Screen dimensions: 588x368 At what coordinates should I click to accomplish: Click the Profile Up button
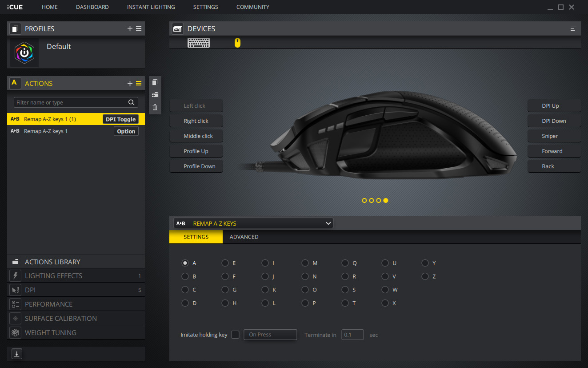tap(196, 151)
